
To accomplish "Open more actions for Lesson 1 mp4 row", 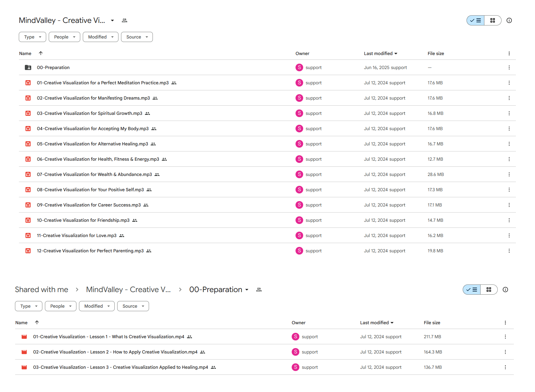I will tap(505, 337).
